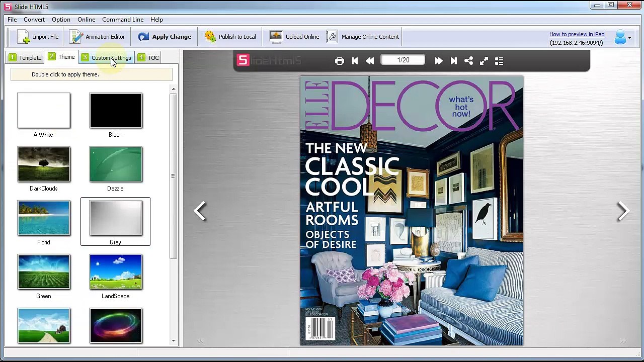Open the Option menu
The image size is (644, 362).
(x=61, y=20)
